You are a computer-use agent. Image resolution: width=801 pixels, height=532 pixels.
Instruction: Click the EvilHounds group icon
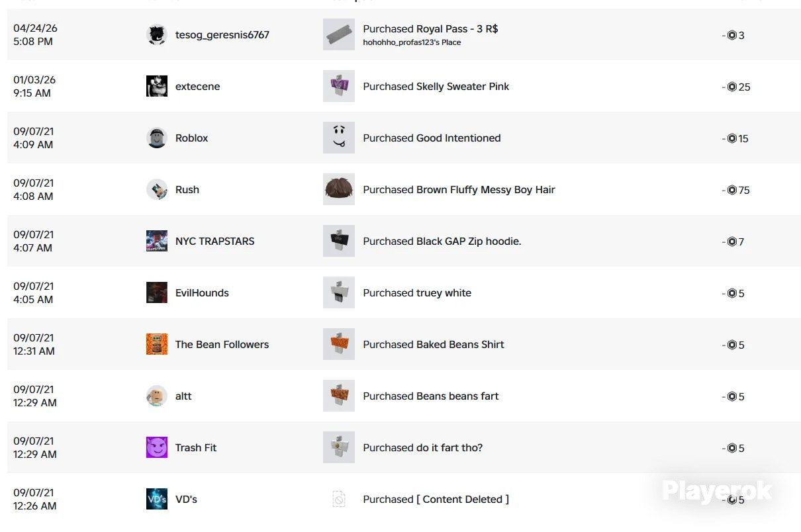[x=157, y=292]
